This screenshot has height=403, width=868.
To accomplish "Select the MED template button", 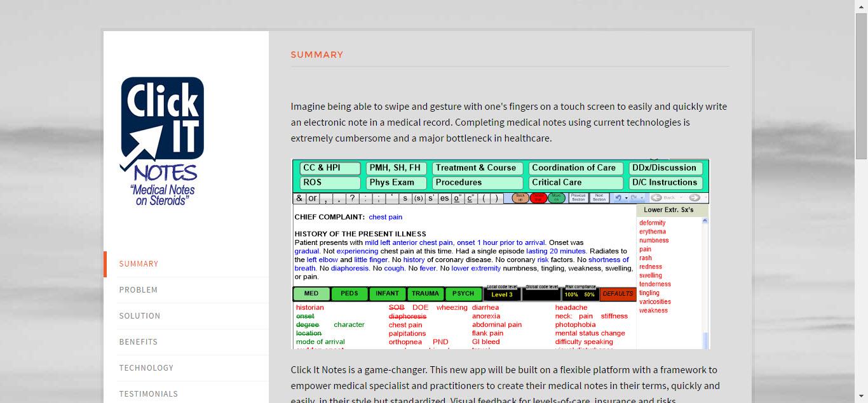I will [311, 294].
